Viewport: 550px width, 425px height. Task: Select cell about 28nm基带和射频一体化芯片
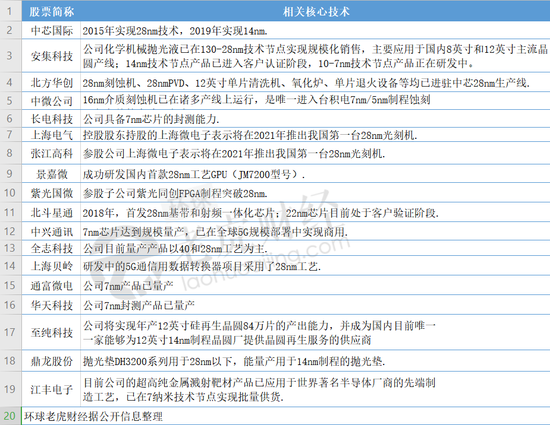(x=315, y=212)
